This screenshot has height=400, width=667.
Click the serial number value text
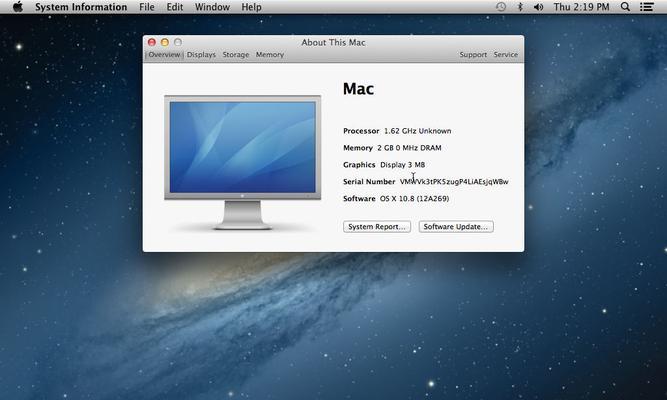tap(454, 182)
